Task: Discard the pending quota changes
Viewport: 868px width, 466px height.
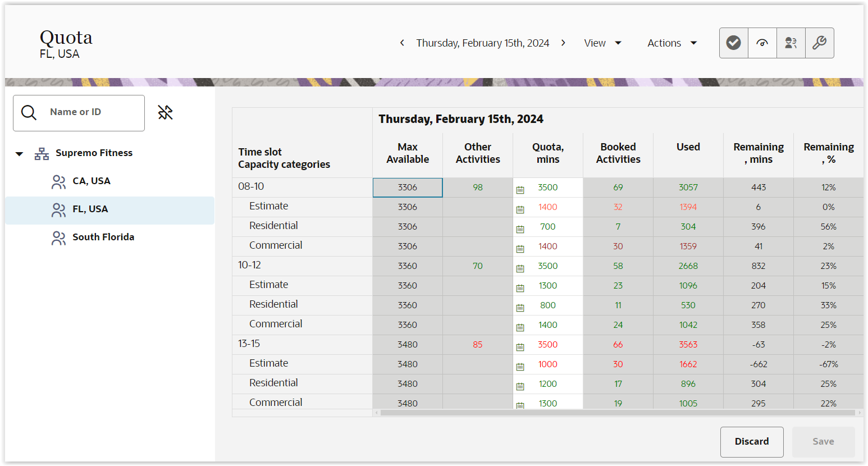Action: pos(752,441)
